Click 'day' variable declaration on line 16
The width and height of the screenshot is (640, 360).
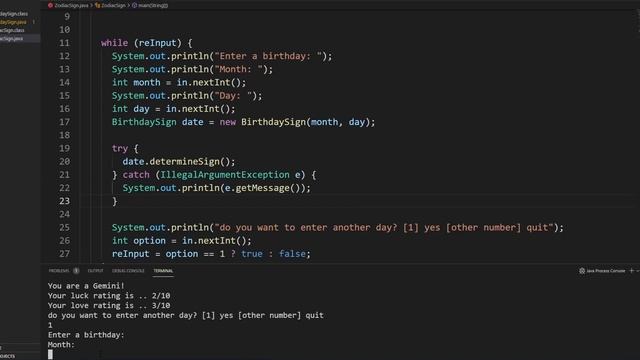coord(141,109)
